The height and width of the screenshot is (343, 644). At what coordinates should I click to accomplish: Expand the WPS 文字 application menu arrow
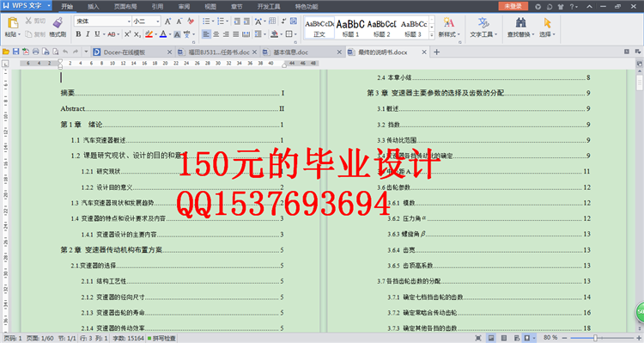49,6
